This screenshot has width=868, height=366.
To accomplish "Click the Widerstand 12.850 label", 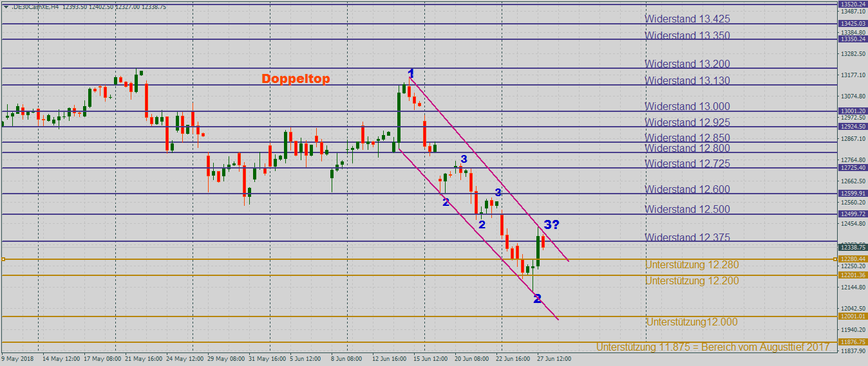I will pos(688,138).
